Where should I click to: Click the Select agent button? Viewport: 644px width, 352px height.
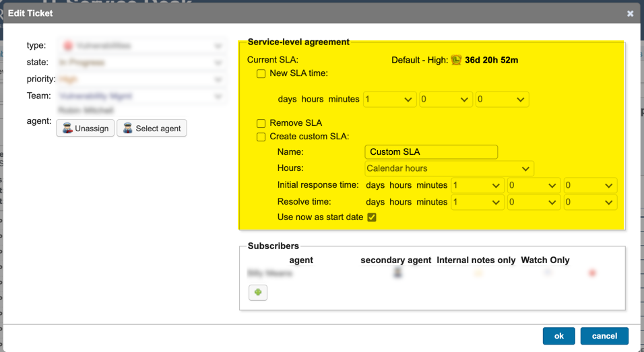152,129
